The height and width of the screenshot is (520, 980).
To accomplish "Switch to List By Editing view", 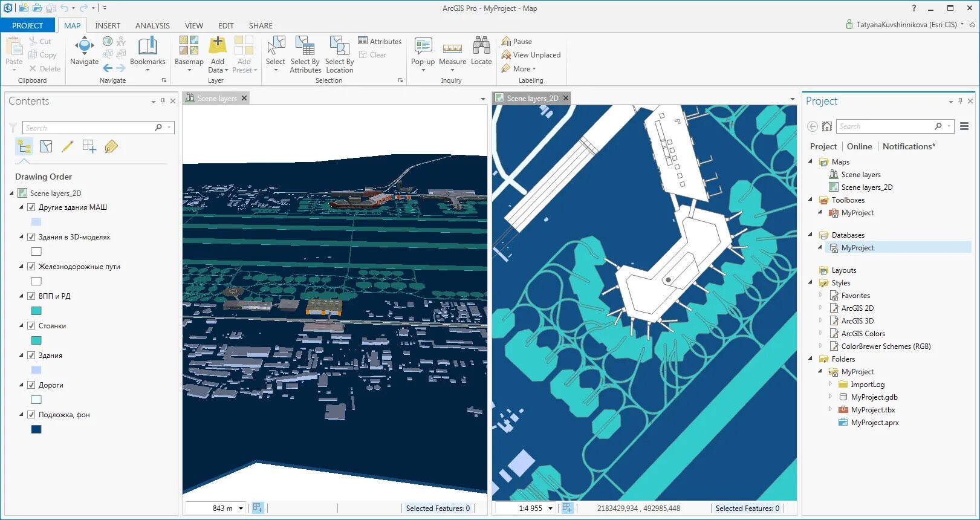I will click(x=67, y=146).
